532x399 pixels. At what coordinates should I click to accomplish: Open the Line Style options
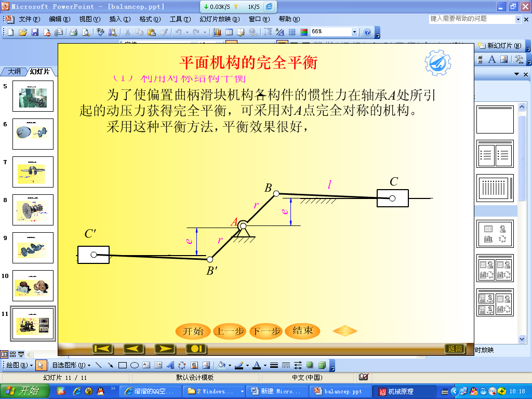tap(274, 365)
